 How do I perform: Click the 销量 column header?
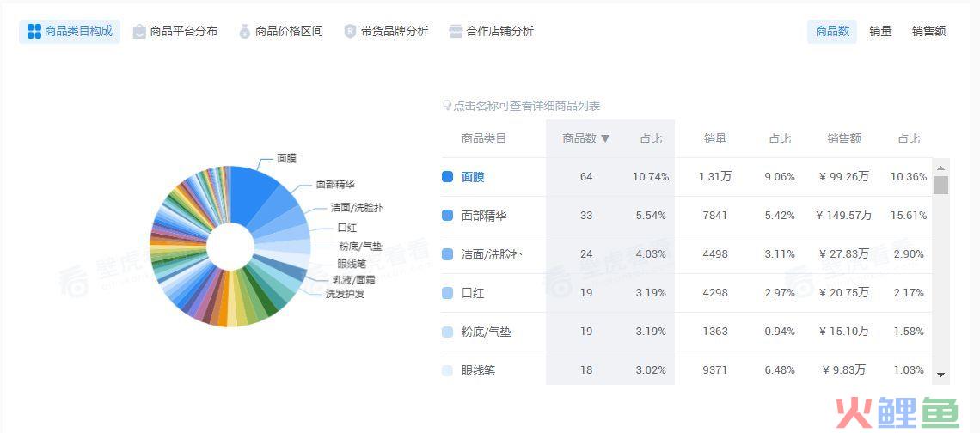tap(715, 138)
